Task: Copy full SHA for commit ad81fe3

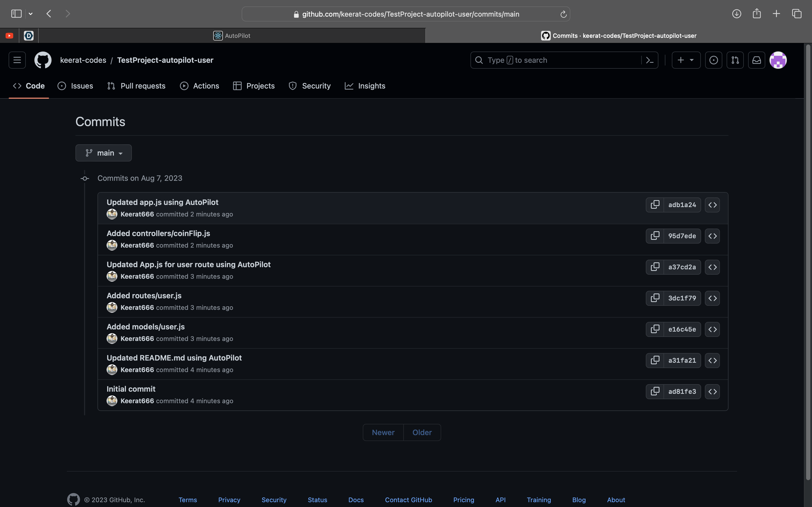Action: click(x=655, y=391)
